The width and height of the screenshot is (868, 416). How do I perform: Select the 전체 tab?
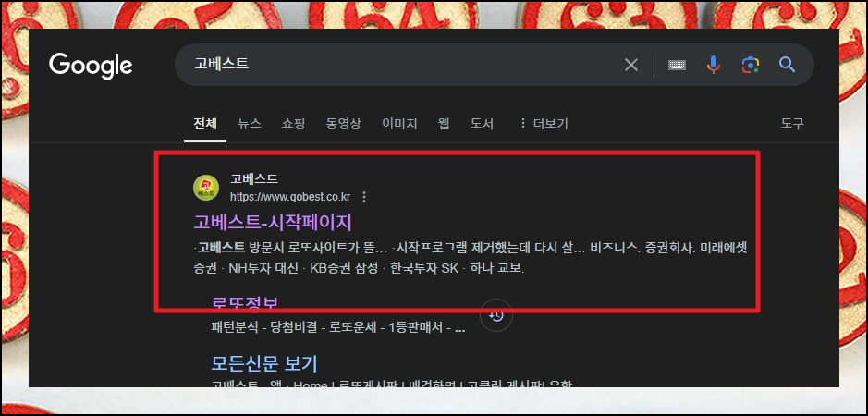[205, 124]
